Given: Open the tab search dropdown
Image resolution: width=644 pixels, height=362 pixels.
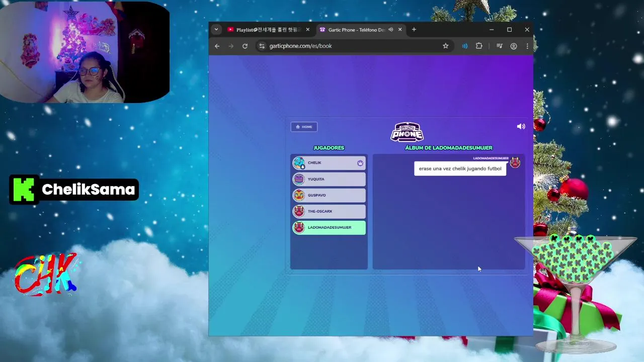Looking at the screenshot, I should (216, 30).
